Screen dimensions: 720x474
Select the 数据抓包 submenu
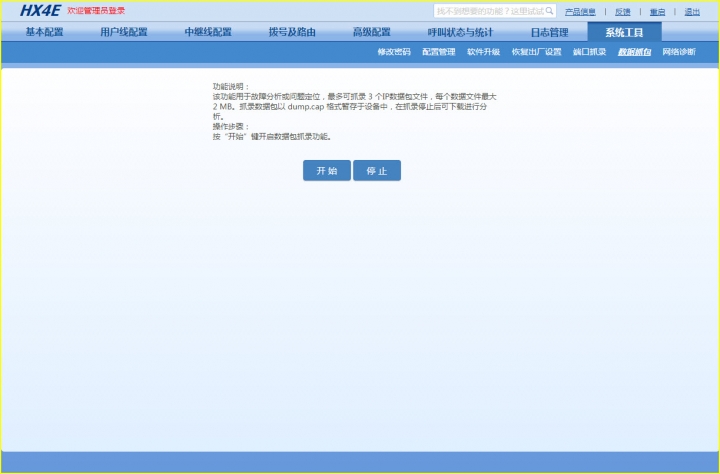tap(634, 52)
